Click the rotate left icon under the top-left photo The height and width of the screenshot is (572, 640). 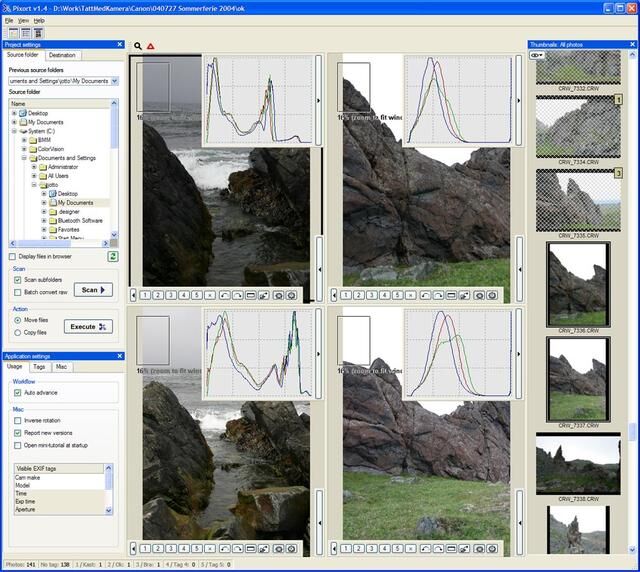point(224,296)
